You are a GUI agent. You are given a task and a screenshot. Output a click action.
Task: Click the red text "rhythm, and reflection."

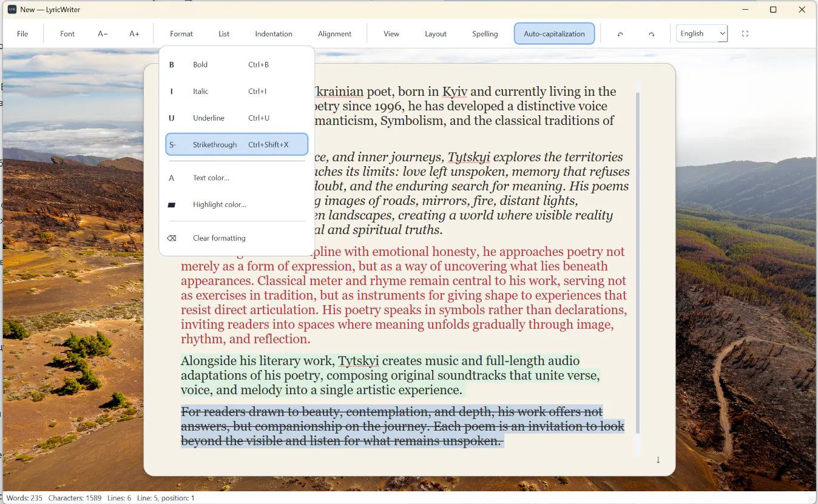[x=246, y=339]
